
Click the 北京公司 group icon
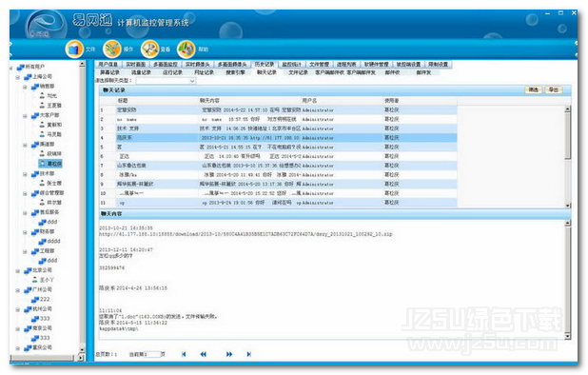(28, 270)
